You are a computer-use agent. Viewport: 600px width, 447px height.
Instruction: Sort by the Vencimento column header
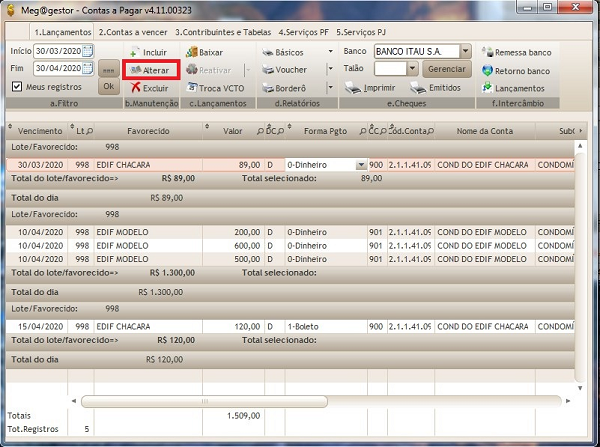tap(38, 131)
